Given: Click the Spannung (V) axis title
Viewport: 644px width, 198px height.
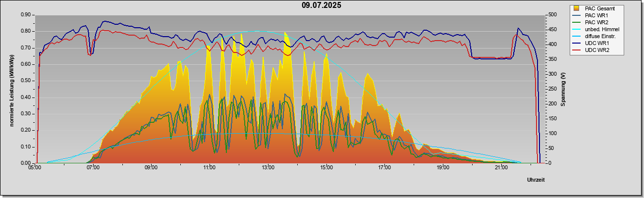Looking at the screenshot, I should coord(563,90).
